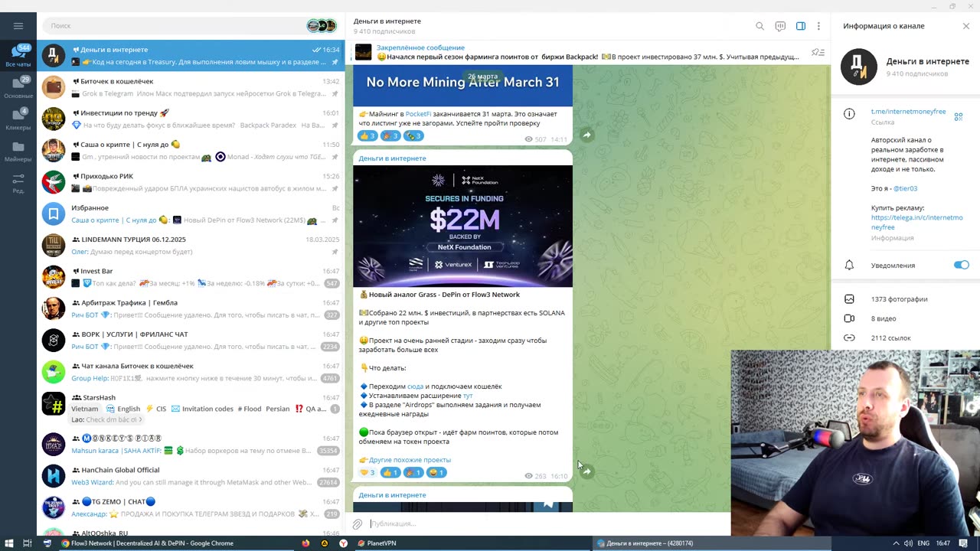Open telega.in advertising link
Screen dimensions: 980x551
point(916,222)
